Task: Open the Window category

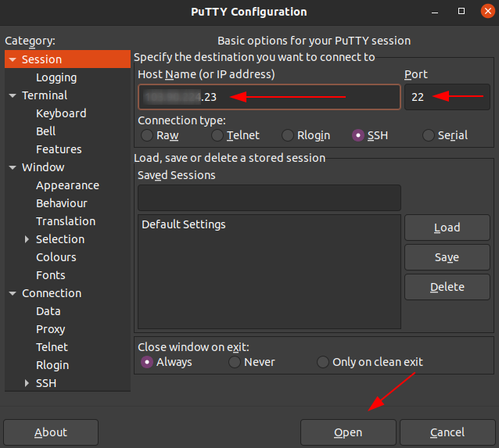Action: (43, 167)
